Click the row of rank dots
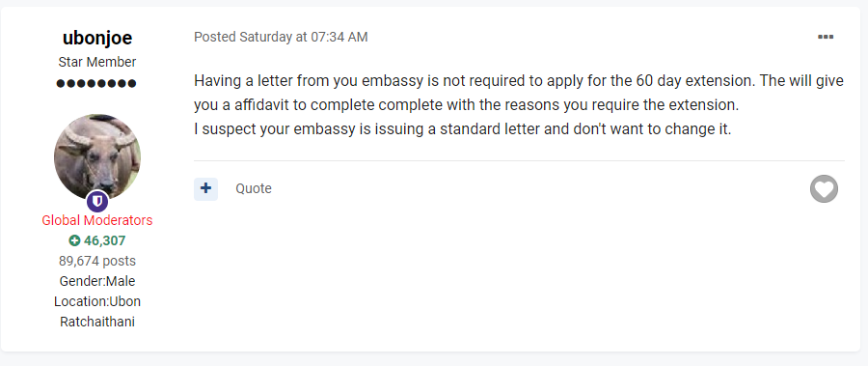This screenshot has height=366, width=868. pos(96,84)
